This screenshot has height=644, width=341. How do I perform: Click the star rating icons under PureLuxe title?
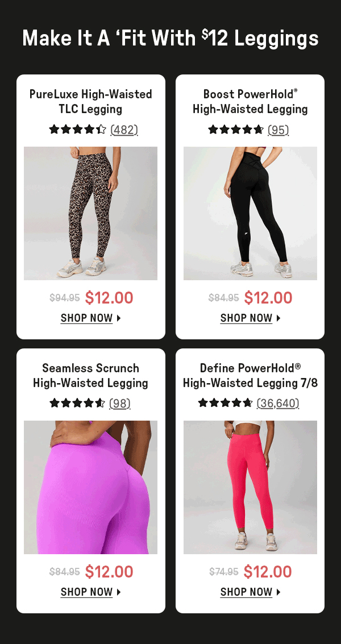78,130
